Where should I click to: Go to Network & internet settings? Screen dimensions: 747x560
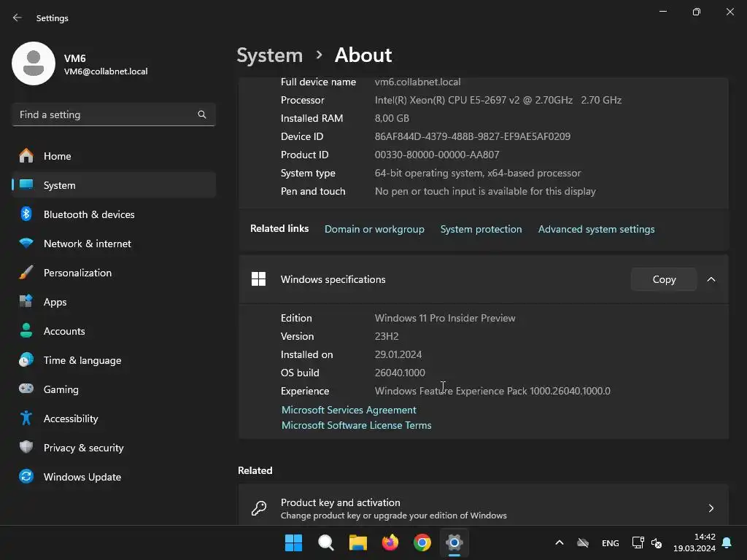point(113,244)
